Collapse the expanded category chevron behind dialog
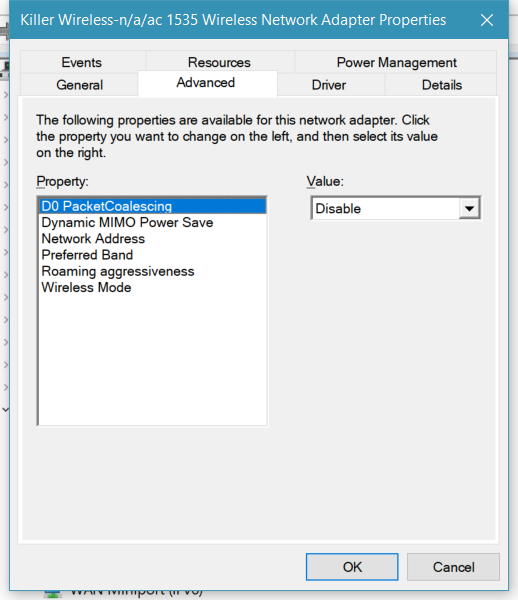 tap(5, 409)
